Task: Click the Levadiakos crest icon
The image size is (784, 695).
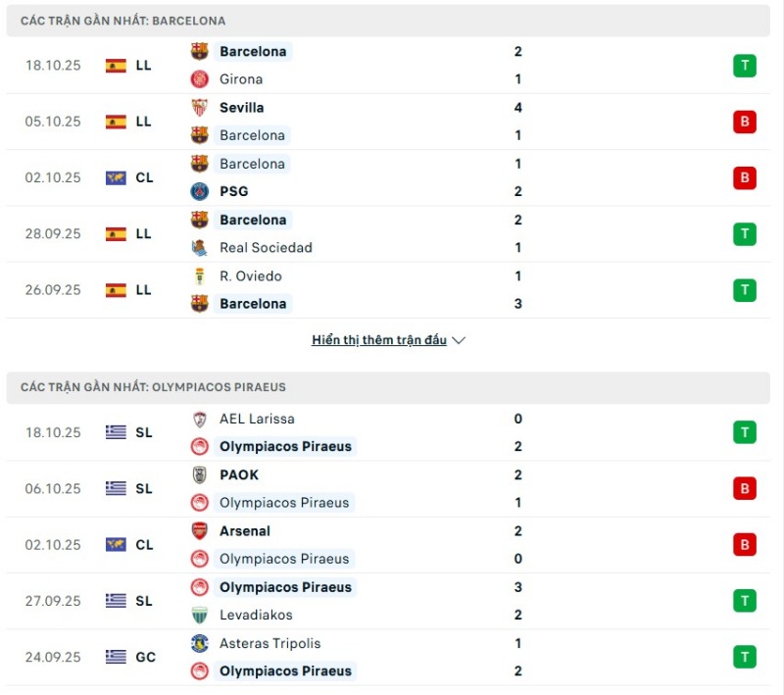Action: [200, 616]
